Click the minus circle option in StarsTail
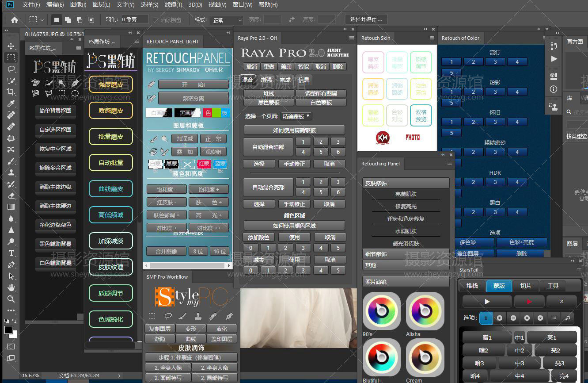 (x=513, y=318)
